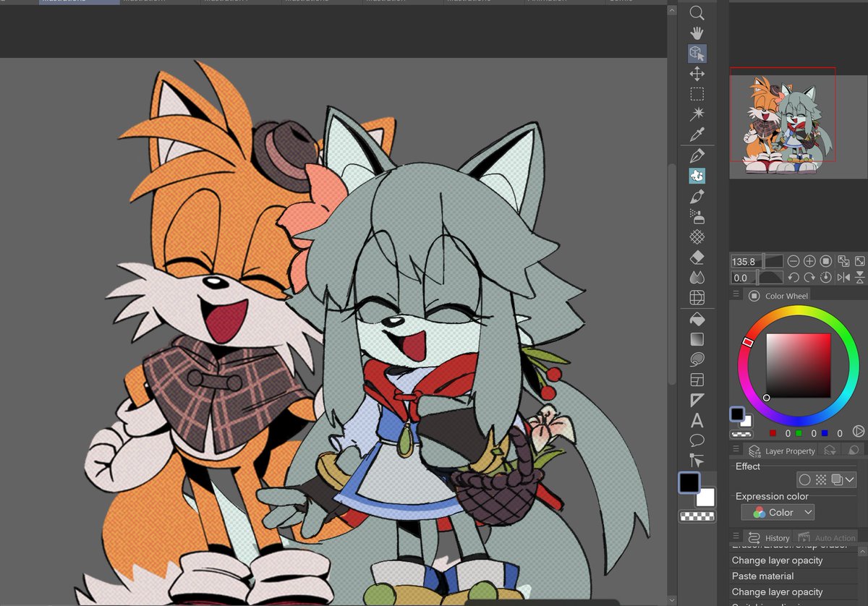Enable the Border effect on the layer
Viewport: 868px width, 606px height.
pos(804,479)
